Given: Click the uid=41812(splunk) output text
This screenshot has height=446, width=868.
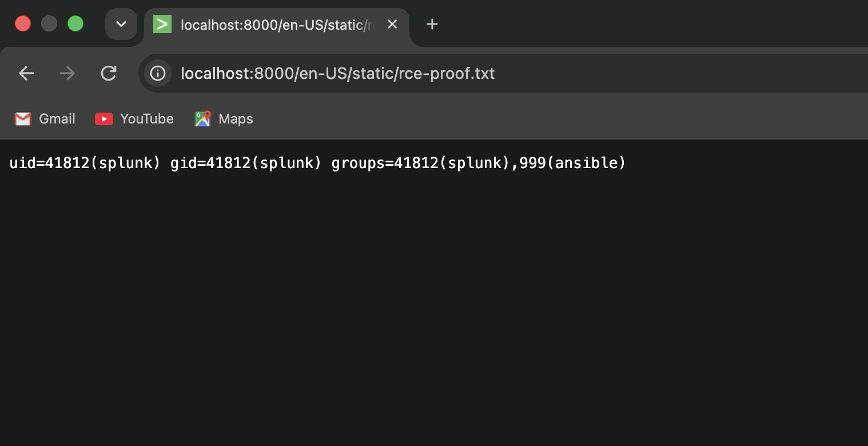Looking at the screenshot, I should pos(85,163).
